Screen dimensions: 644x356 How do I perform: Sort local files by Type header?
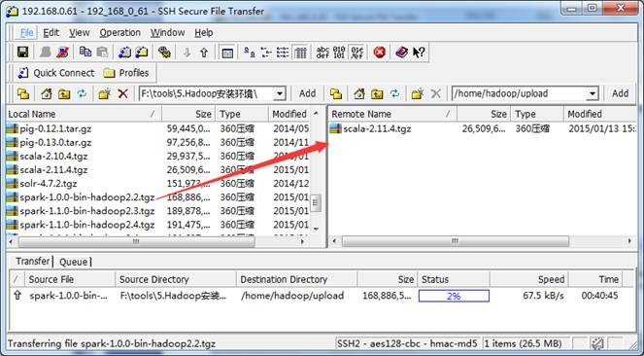click(x=242, y=114)
